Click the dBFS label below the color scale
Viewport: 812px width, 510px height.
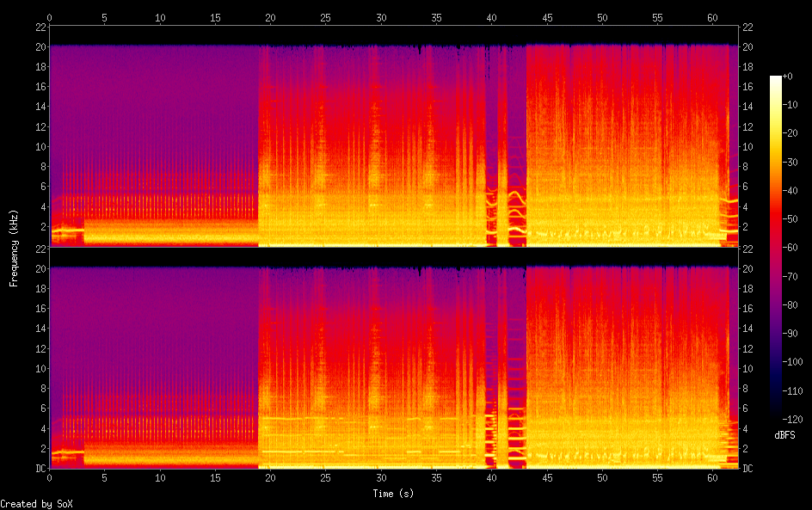tap(784, 435)
